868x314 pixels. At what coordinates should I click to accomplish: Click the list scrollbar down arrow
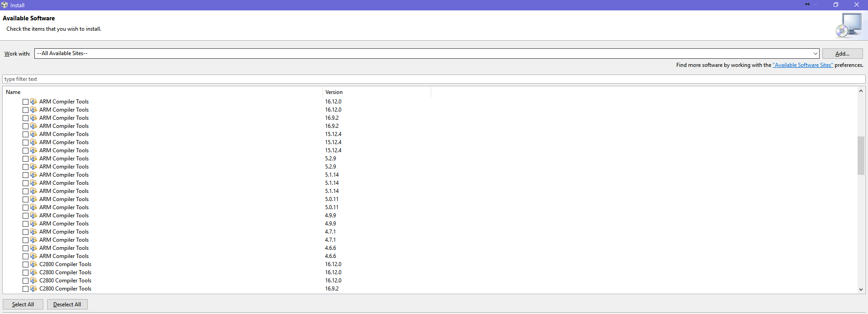(x=861, y=290)
